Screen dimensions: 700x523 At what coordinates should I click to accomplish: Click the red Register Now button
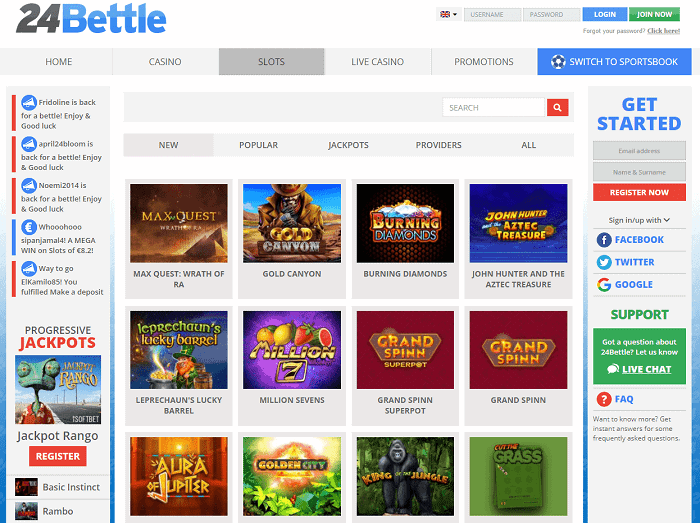639,192
